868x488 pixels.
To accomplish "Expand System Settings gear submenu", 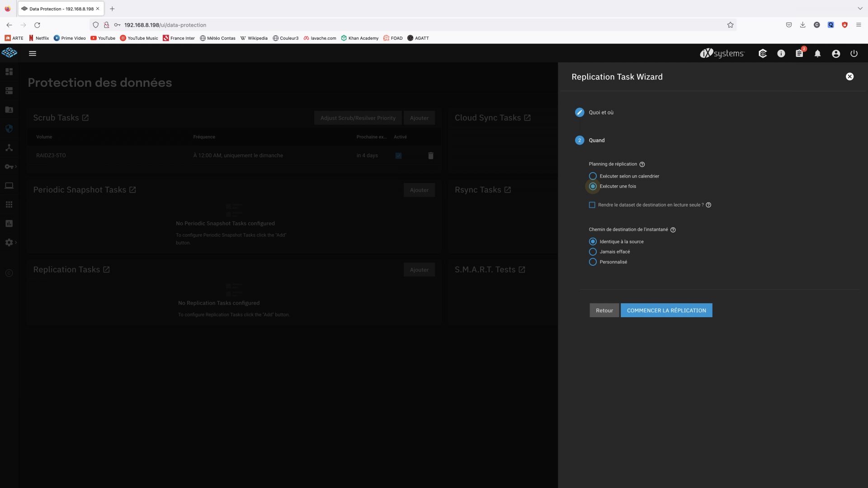I will click(x=10, y=243).
